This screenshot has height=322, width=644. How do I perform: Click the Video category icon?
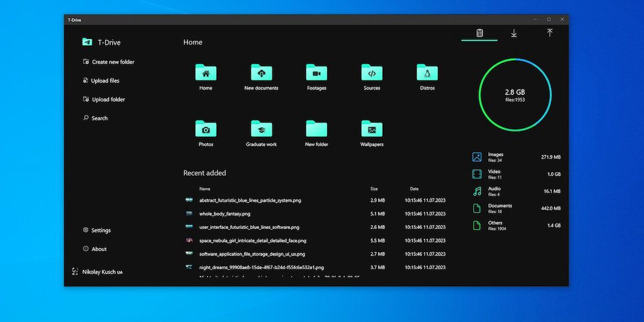point(477,174)
